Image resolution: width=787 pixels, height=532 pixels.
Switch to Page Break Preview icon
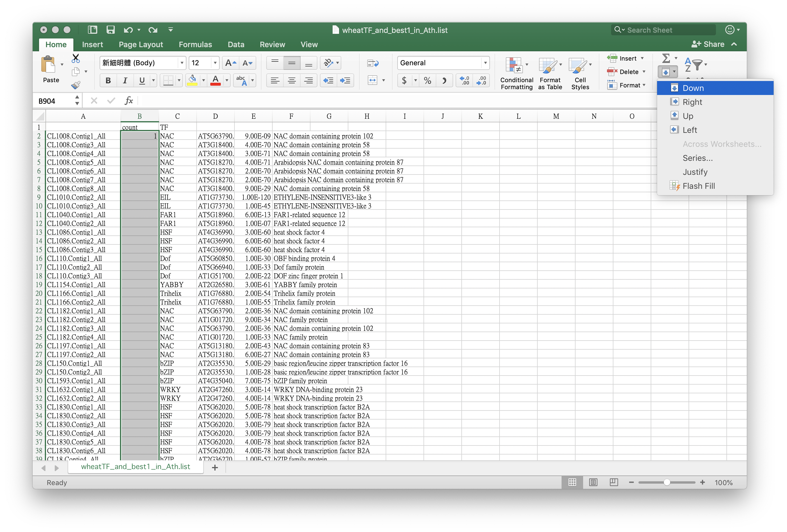614,482
